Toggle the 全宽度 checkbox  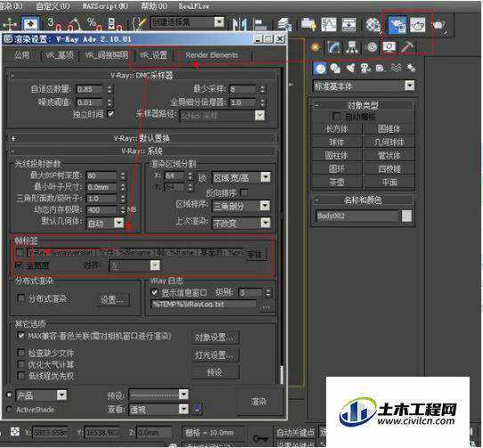click(x=19, y=265)
